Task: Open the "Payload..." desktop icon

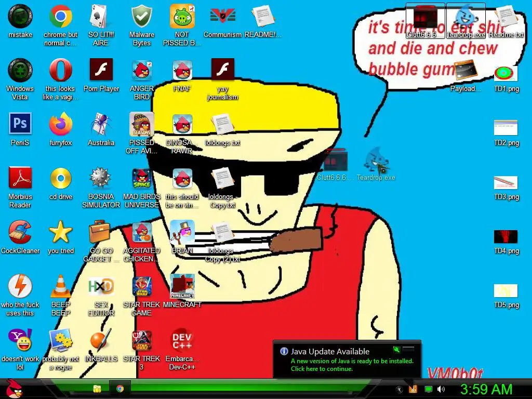Action: pyautogui.click(x=465, y=75)
